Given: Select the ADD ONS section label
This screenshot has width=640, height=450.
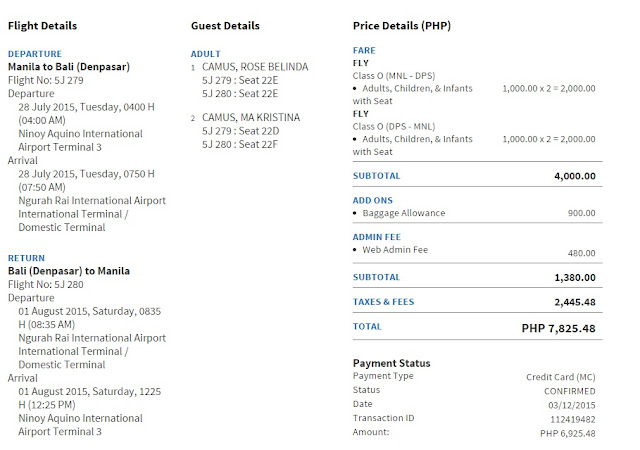Looking at the screenshot, I should 373,200.
